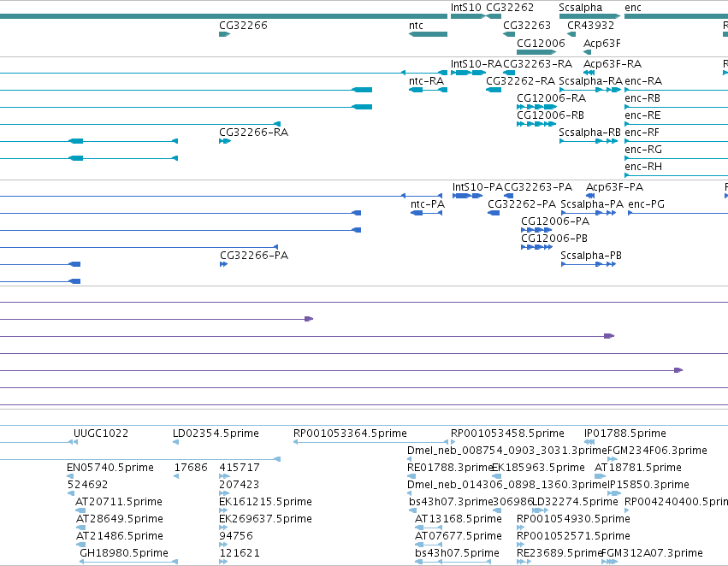This screenshot has width=728, height=566.
Task: Click EST AT28649.5prime
Action: point(119,519)
